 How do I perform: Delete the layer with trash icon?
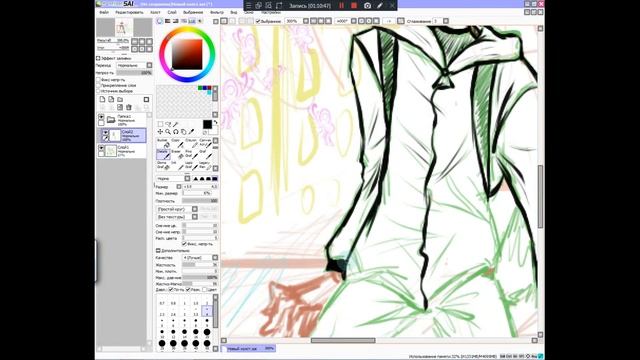click(129, 107)
